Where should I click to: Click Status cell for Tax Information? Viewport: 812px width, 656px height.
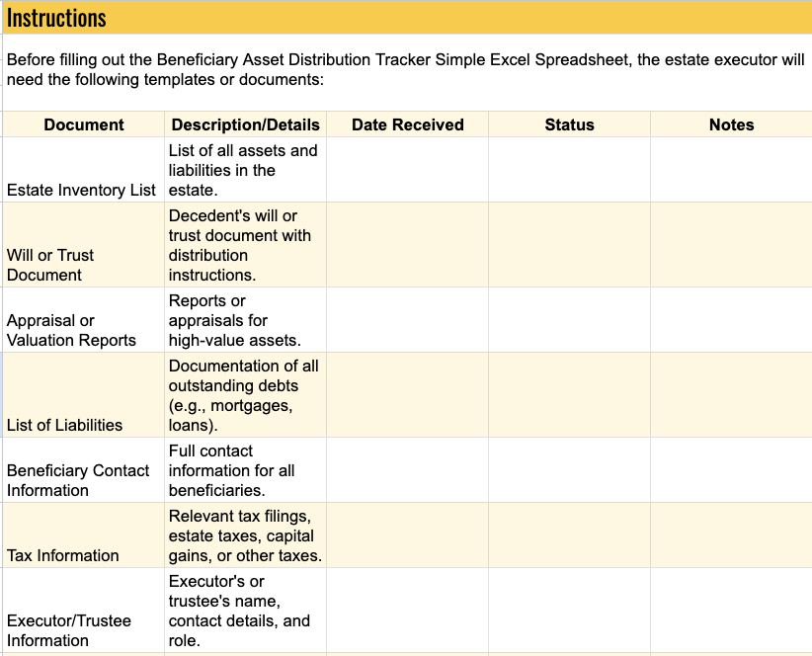tap(570, 535)
